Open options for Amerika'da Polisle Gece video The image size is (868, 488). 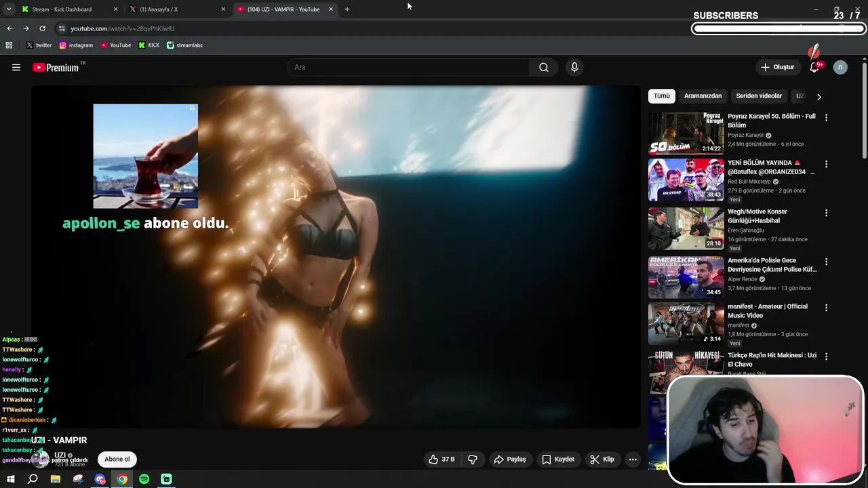[826, 262]
